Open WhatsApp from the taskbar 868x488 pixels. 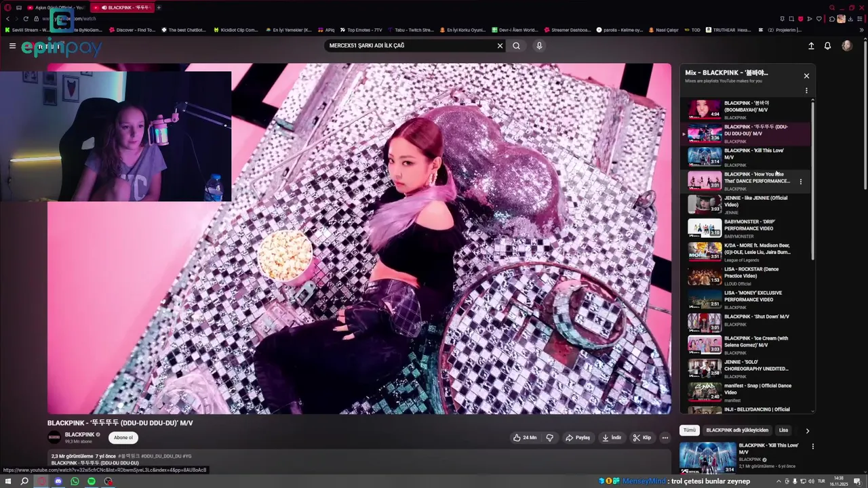coord(75,481)
